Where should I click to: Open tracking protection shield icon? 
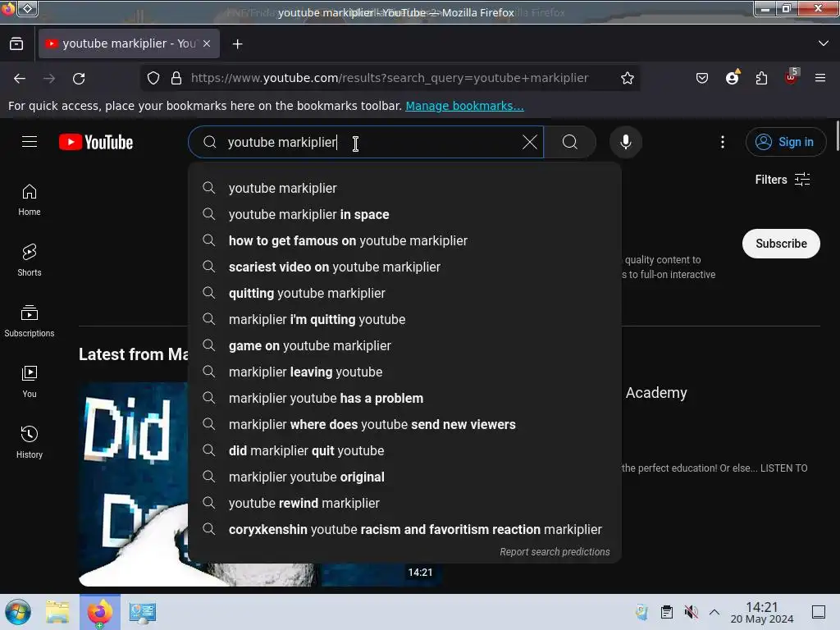tap(153, 78)
